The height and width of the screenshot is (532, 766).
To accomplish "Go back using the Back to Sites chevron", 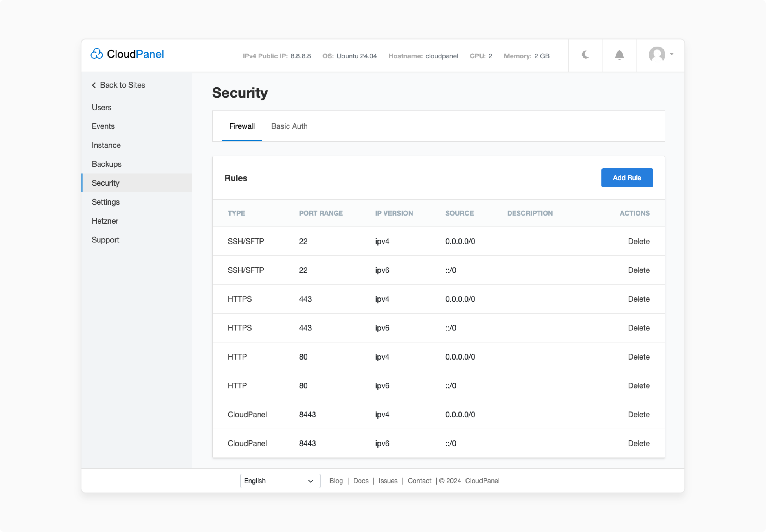I will (94, 85).
